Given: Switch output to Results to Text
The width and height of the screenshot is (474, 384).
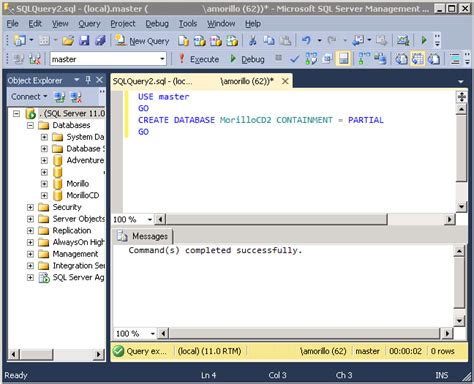Looking at the screenshot, I should (401, 59).
